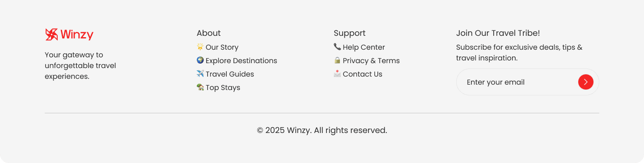
Task: Open the Our Story link
Action: (x=222, y=47)
